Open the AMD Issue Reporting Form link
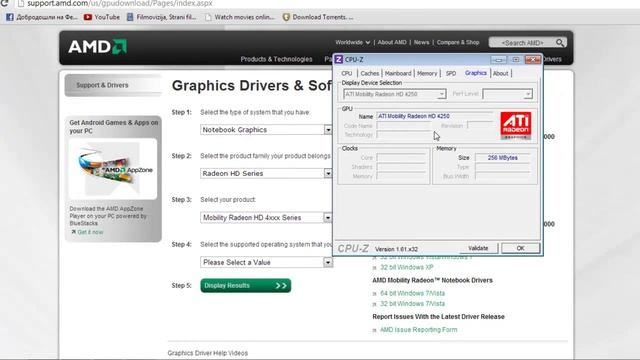This screenshot has height=360, width=640. tap(419, 330)
